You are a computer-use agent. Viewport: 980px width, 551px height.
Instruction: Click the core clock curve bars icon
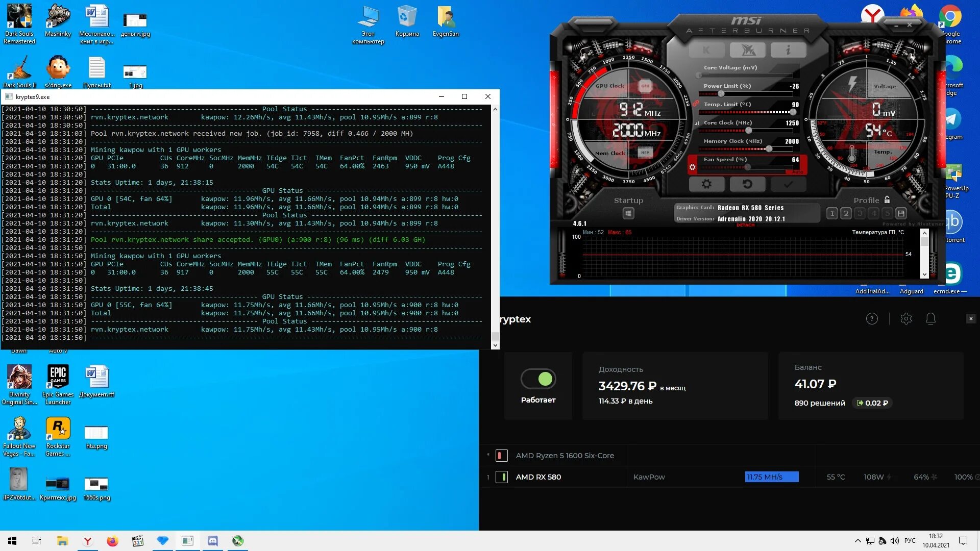[697, 123]
